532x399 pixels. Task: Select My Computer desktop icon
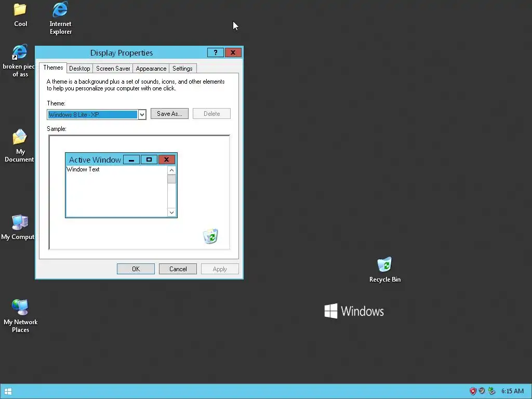pyautogui.click(x=19, y=228)
